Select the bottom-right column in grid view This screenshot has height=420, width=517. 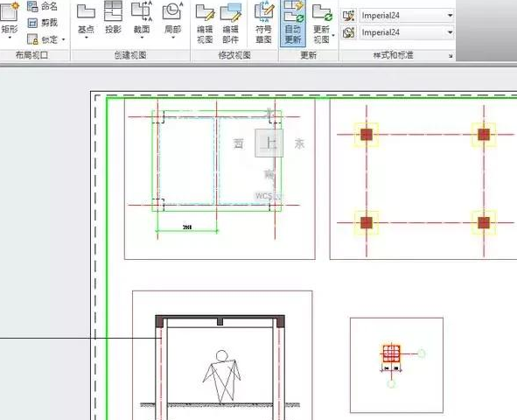pyautogui.click(x=484, y=222)
